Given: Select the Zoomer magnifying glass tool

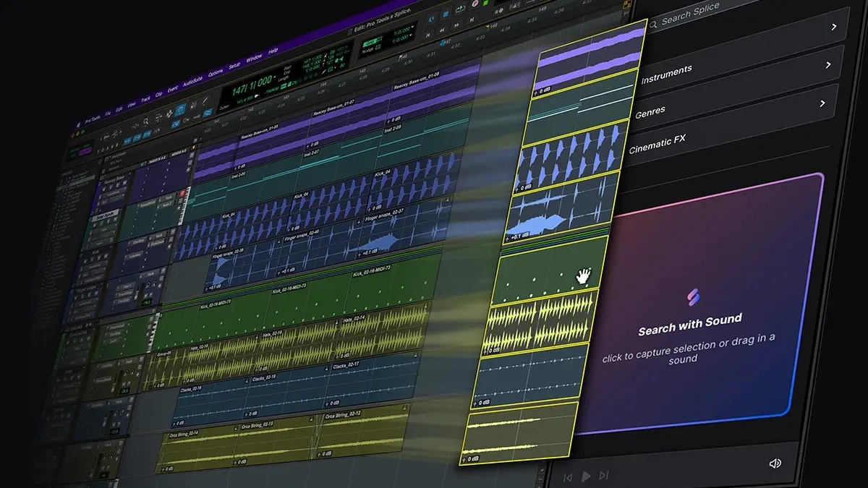Looking at the screenshot, I should 145,122.
